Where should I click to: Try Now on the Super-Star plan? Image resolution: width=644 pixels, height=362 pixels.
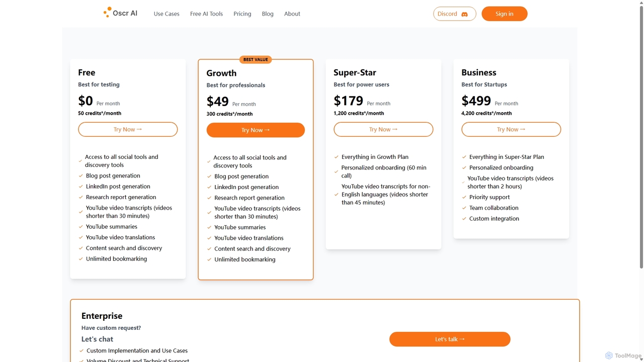[x=383, y=129]
